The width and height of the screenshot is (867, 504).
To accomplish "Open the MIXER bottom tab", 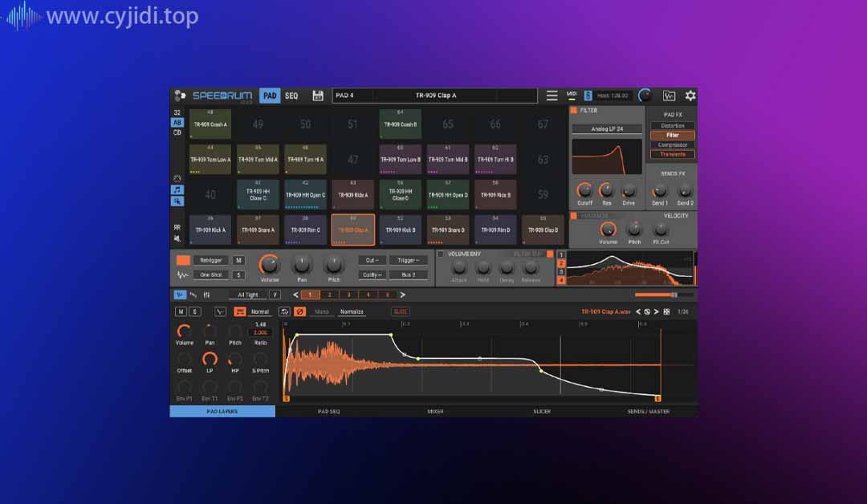I will point(435,412).
